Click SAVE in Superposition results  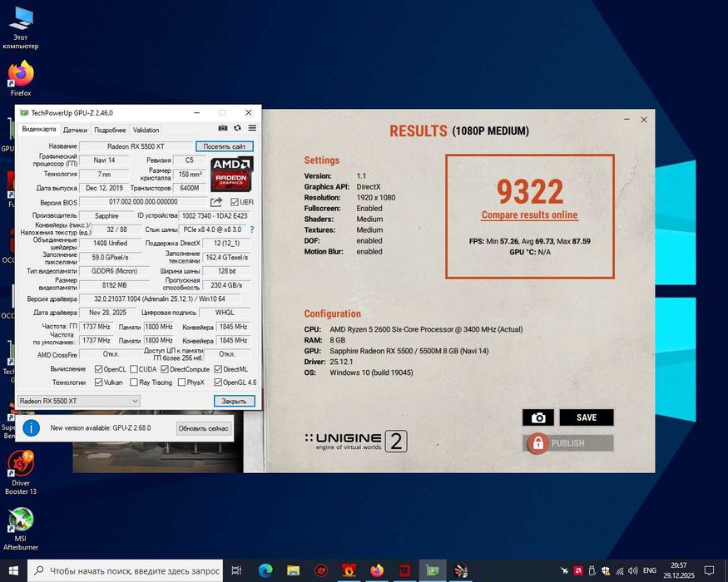(587, 417)
